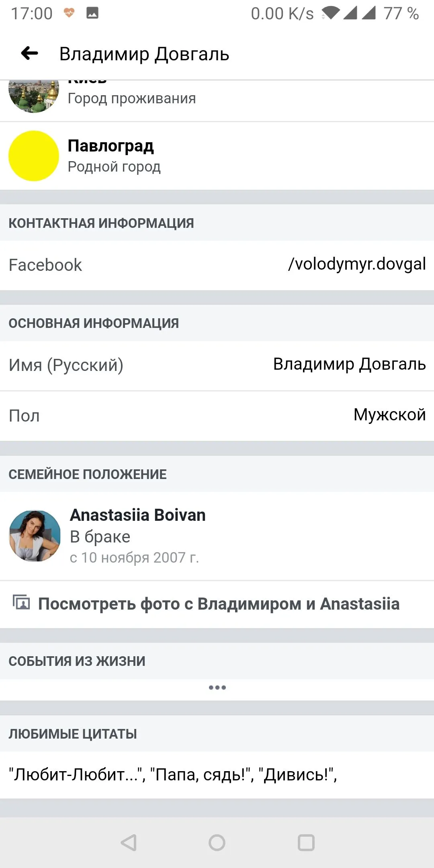Tap the favorite quotes text
Viewport: 434px width, 868px height.
click(173, 774)
